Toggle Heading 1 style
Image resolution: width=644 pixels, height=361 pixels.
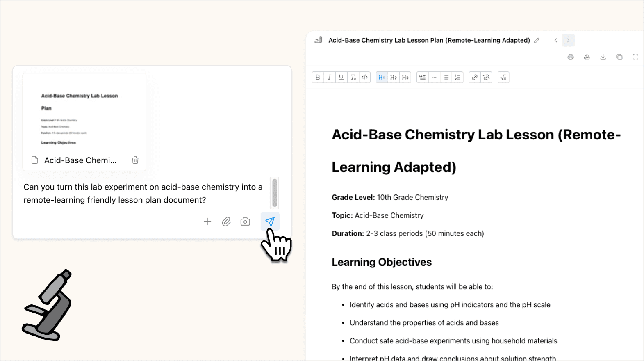pos(382,77)
